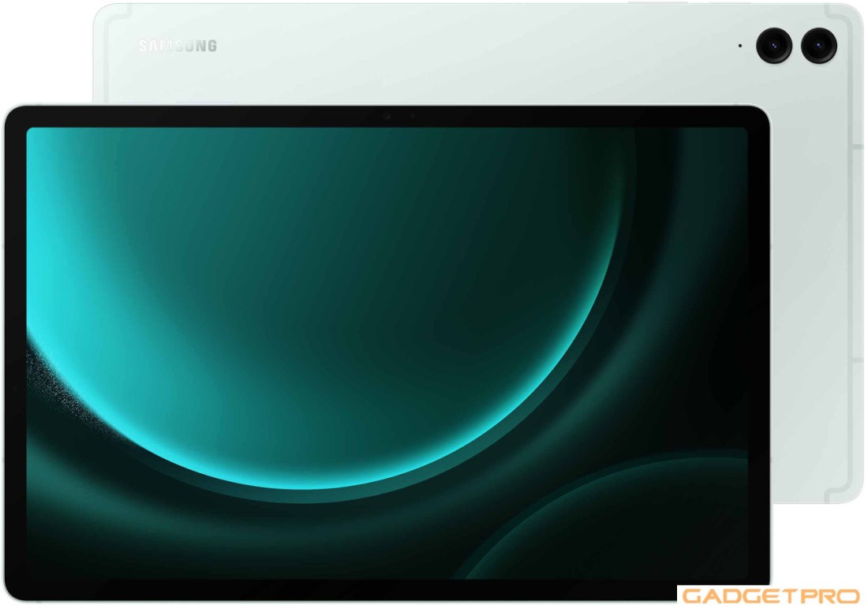
Task: Click the right rear camera lens
Action: [819, 46]
